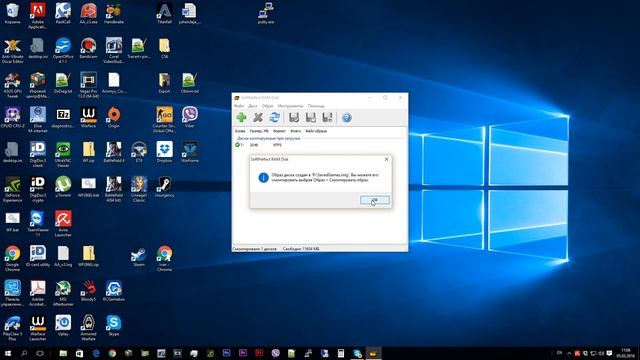Click OK in the RAM Disk dialog
This screenshot has width=640, height=360.
375,200
